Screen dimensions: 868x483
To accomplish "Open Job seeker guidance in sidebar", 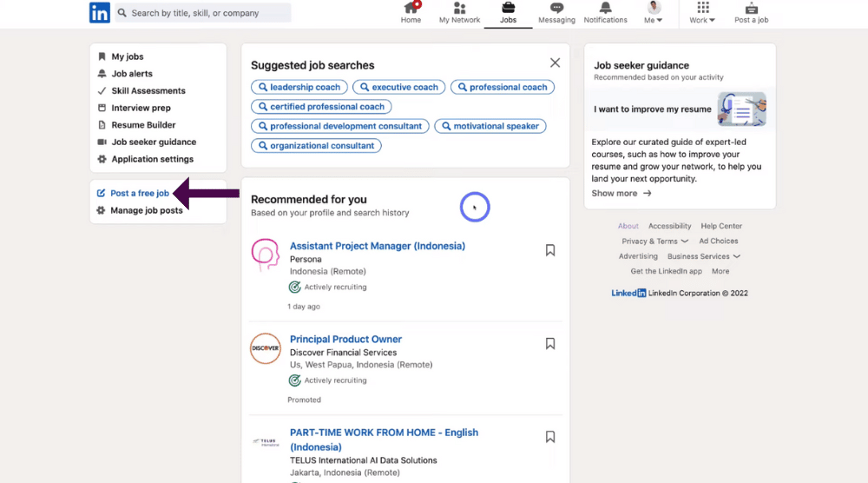I will (x=154, y=142).
